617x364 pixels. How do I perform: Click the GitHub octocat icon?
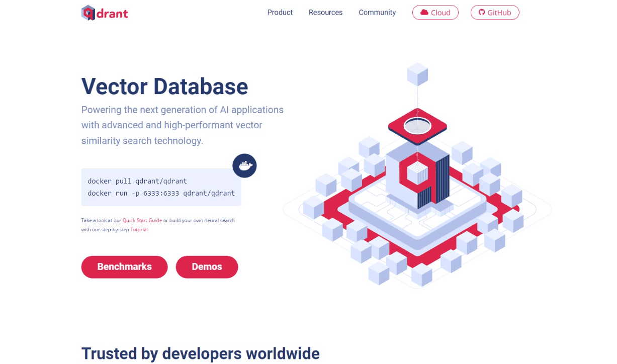pos(481,13)
